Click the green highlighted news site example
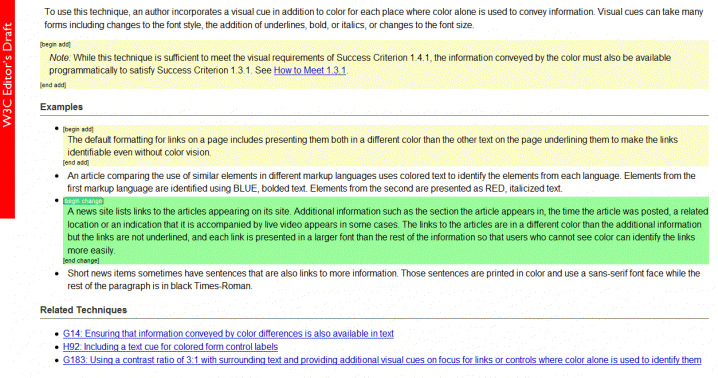Screen dimensions: 718x378 point(387,231)
